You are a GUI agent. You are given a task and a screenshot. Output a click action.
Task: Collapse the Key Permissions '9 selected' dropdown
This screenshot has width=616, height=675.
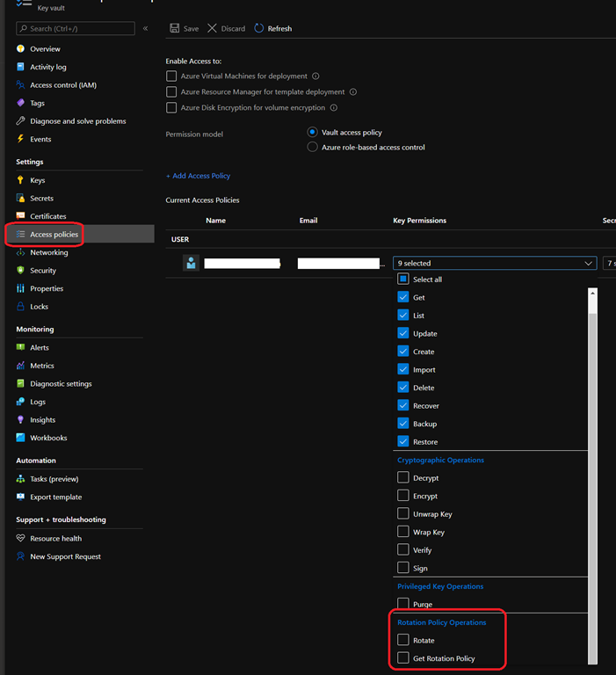click(588, 263)
